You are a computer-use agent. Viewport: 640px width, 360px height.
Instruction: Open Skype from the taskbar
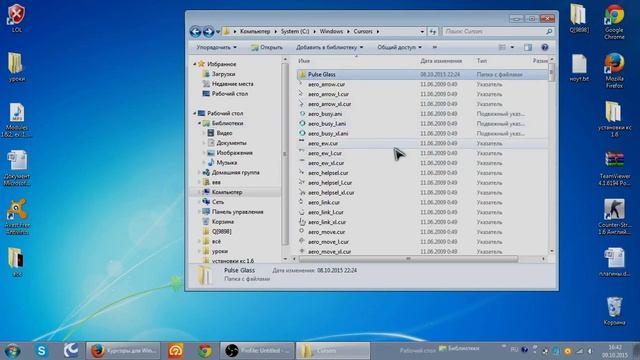pyautogui.click(x=41, y=351)
